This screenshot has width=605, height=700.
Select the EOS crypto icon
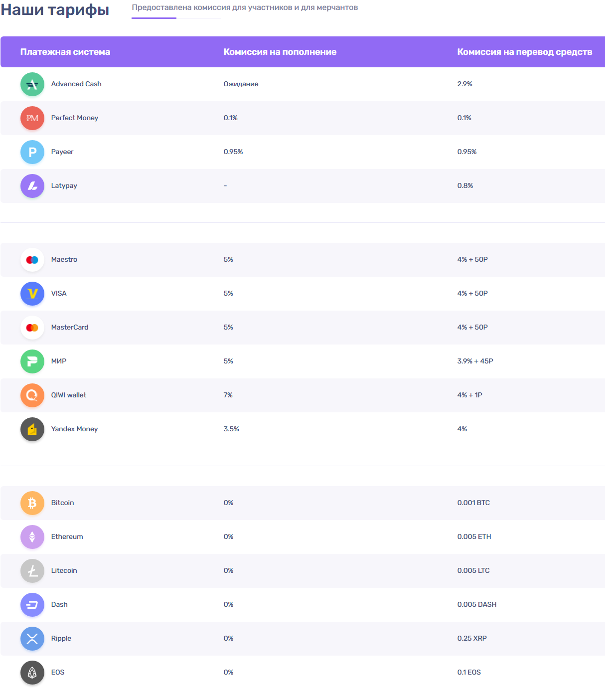(32, 672)
